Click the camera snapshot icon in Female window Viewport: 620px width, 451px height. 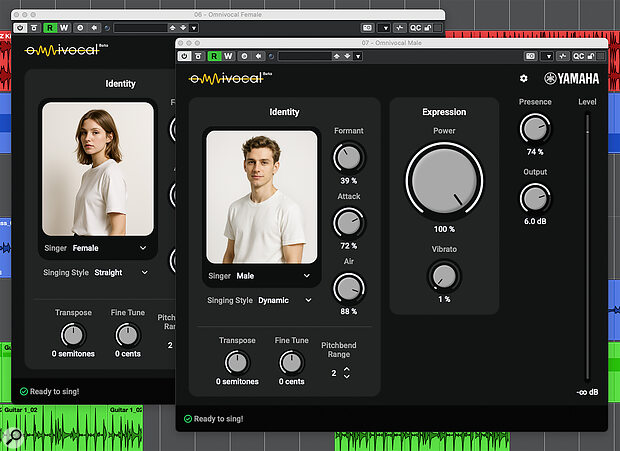tap(367, 28)
